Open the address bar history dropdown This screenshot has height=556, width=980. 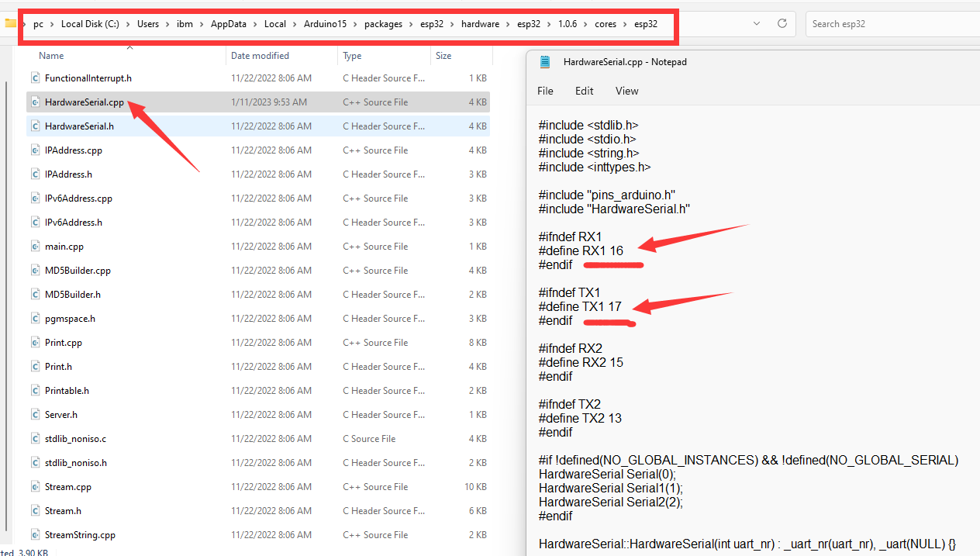[x=757, y=24]
